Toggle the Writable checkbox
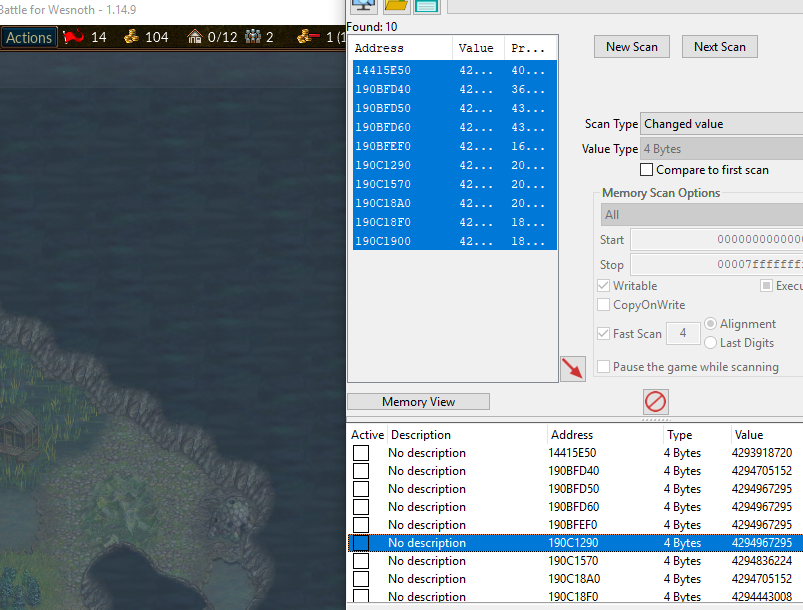This screenshot has width=803, height=610. pyautogui.click(x=603, y=285)
